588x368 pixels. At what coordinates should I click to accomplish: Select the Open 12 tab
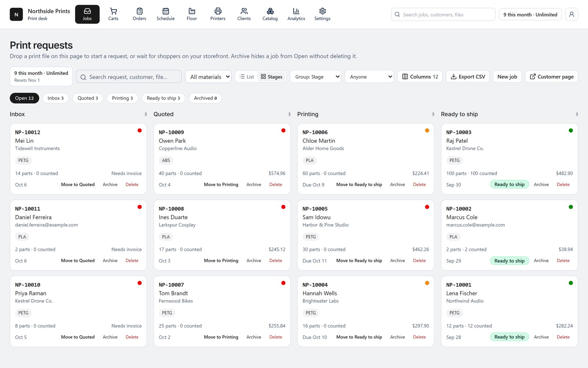click(x=24, y=98)
